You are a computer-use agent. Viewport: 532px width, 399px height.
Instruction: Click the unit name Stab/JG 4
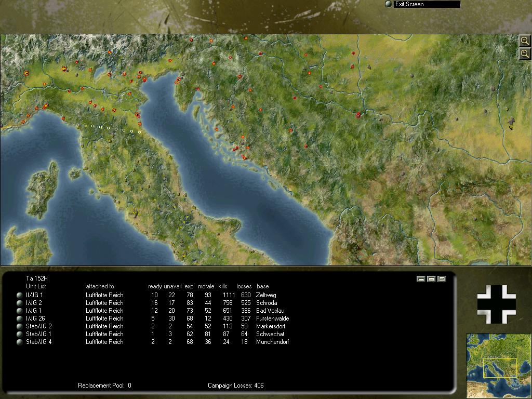(x=38, y=342)
